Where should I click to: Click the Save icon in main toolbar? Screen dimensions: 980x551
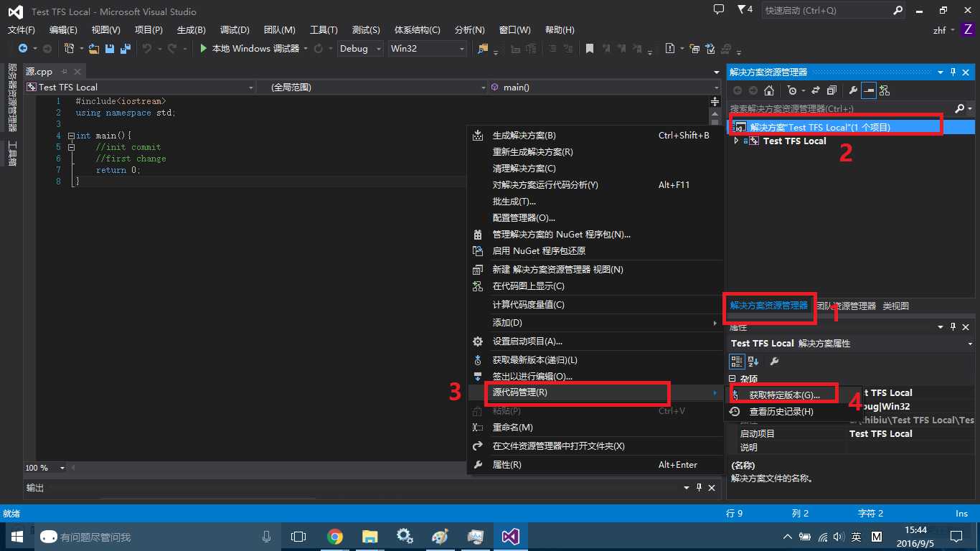(x=110, y=49)
